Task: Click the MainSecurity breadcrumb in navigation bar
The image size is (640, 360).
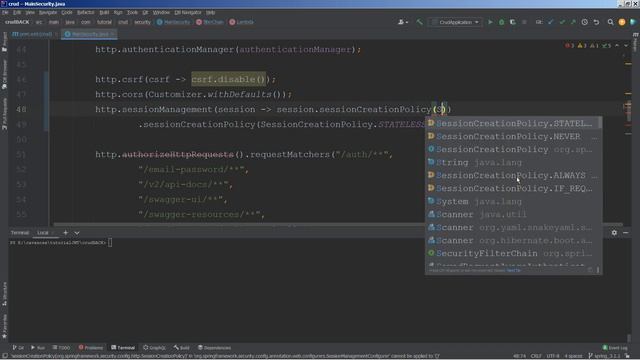Action: 173,22
